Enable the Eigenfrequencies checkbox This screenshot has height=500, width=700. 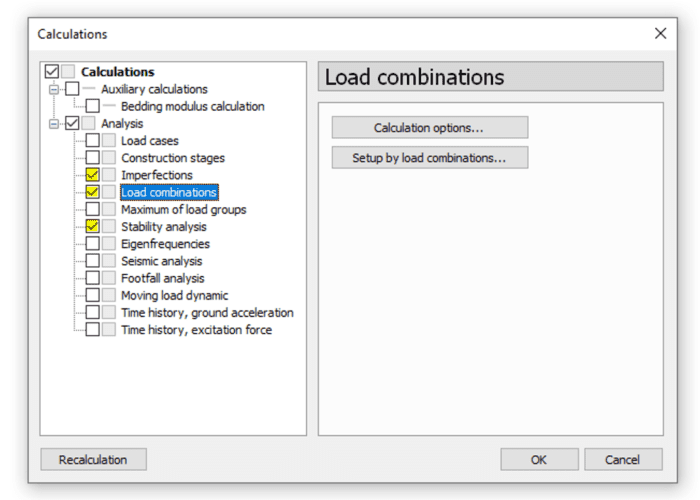[x=92, y=244]
